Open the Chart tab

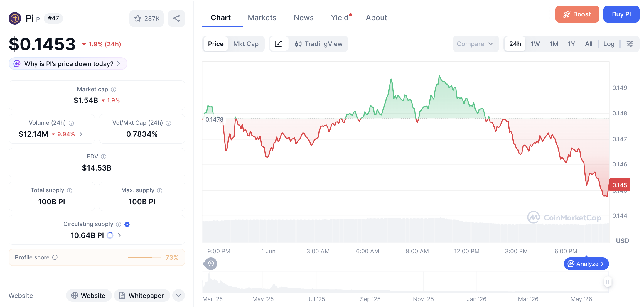(x=221, y=18)
